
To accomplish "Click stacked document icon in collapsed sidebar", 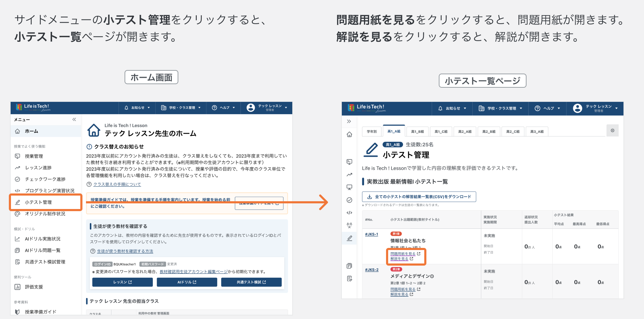I will (349, 266).
